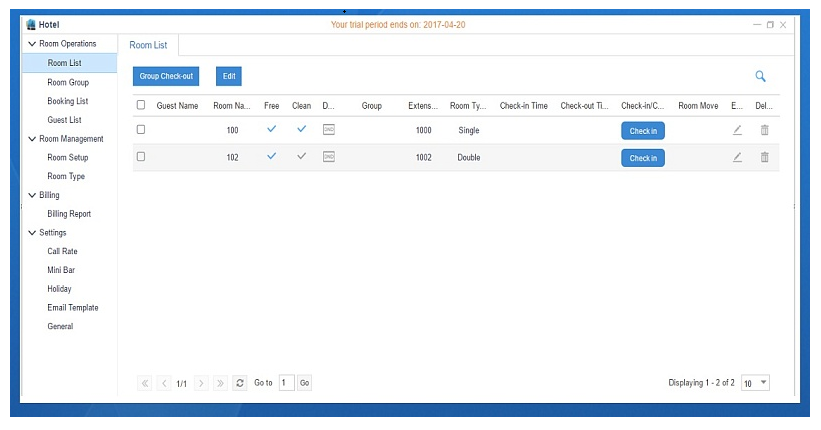Viewport: 821px width, 430px height.
Task: Click the edit pencil icon for room 100
Action: click(x=737, y=130)
